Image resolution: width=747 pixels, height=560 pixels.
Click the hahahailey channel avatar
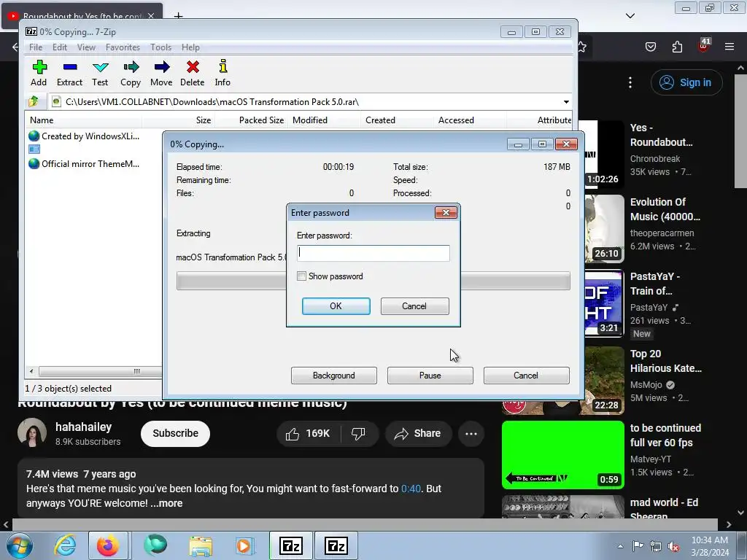[32, 433]
